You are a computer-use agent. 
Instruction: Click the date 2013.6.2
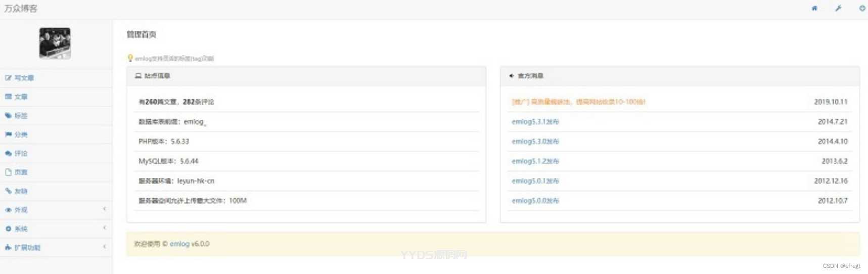[835, 161]
